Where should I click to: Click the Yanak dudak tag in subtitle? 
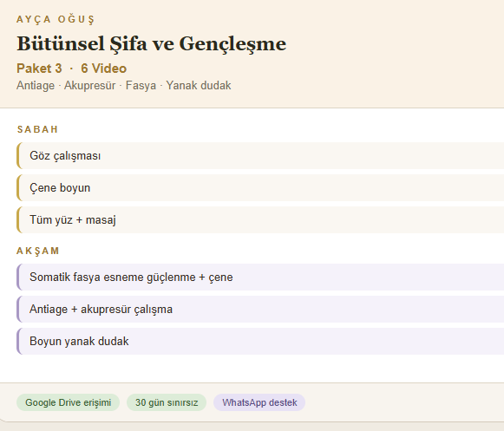click(x=199, y=86)
